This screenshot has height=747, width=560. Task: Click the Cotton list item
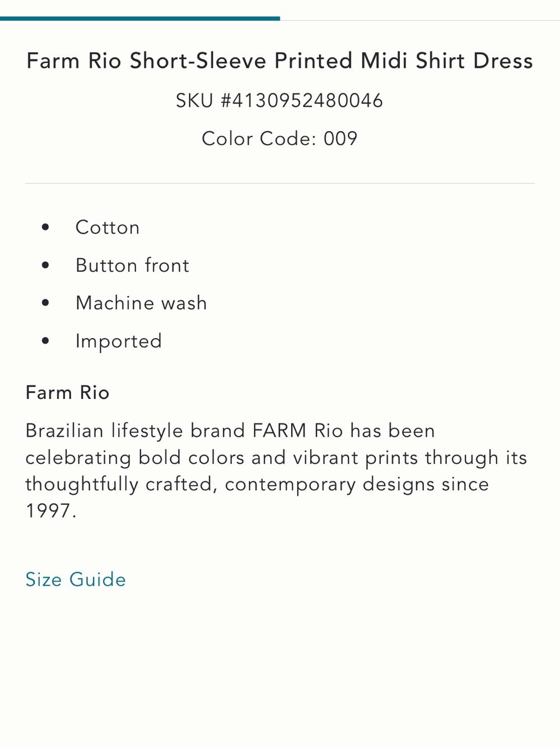[108, 228]
